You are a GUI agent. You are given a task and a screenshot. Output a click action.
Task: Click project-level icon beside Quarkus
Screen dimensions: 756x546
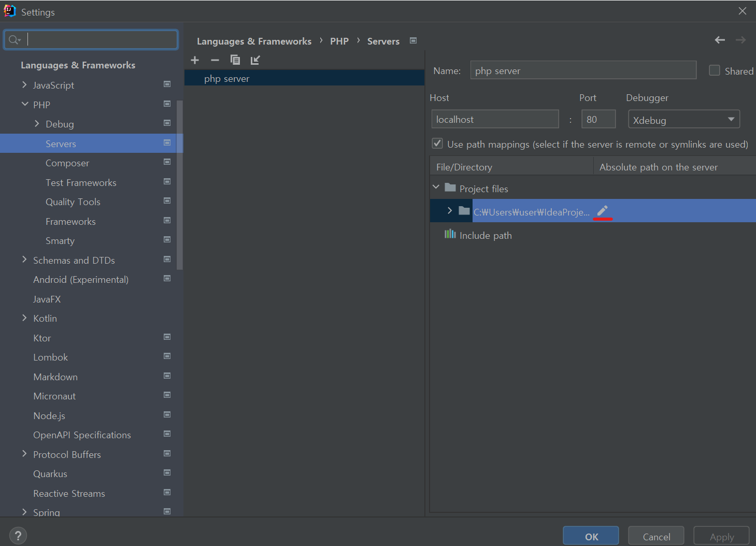click(x=167, y=472)
